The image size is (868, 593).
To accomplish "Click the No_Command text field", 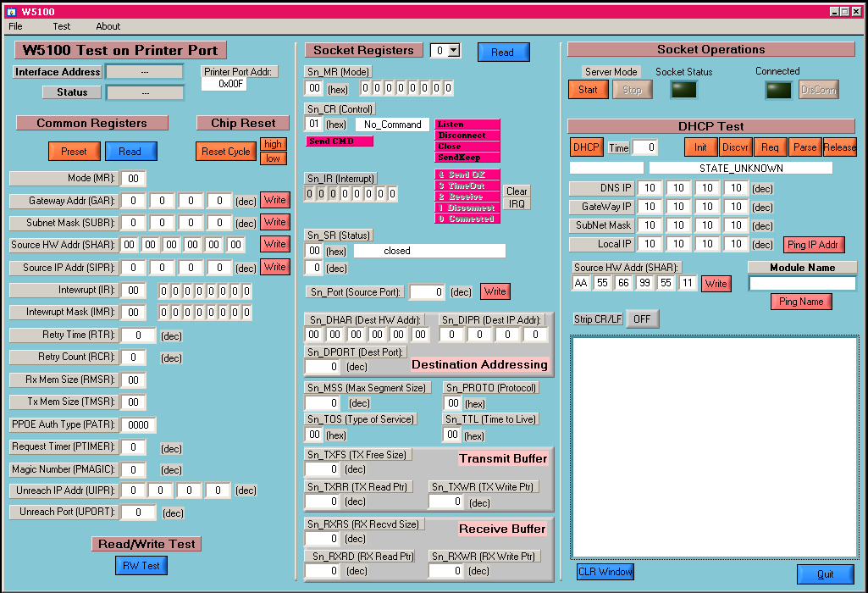I will pos(392,125).
